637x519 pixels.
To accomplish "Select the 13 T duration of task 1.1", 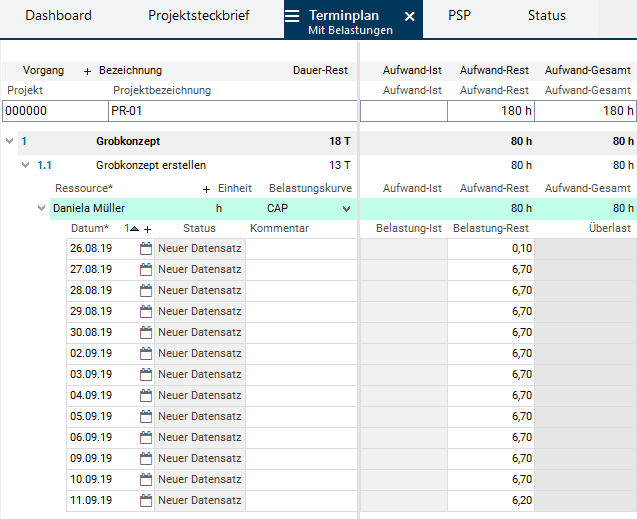I will tap(340, 165).
